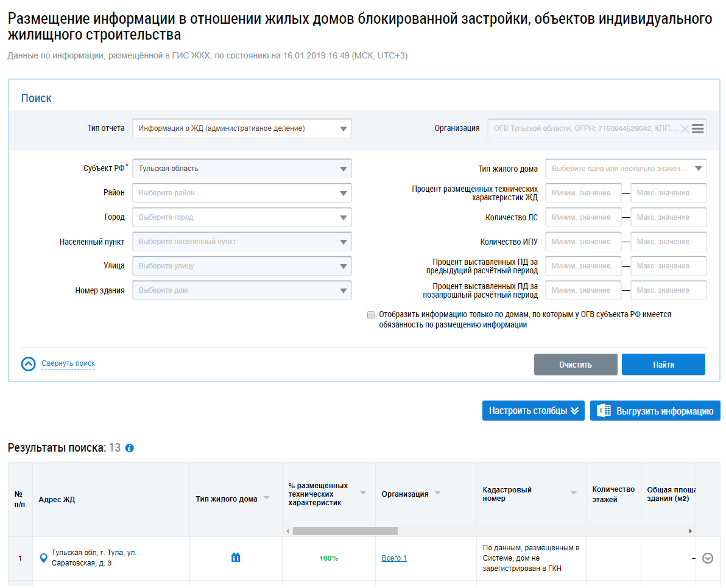This screenshot has width=726, height=588.
Task: Click the filter arrow in Кадастровый номер column
Action: point(574,493)
